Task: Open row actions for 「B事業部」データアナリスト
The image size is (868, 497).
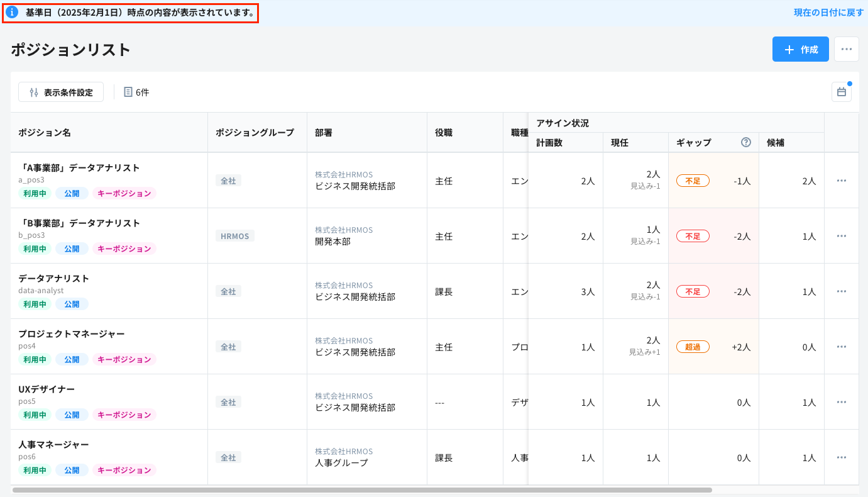Action: click(841, 235)
